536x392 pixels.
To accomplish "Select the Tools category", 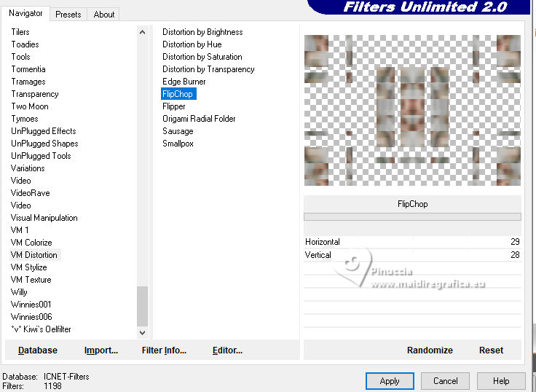I will click(x=20, y=56).
